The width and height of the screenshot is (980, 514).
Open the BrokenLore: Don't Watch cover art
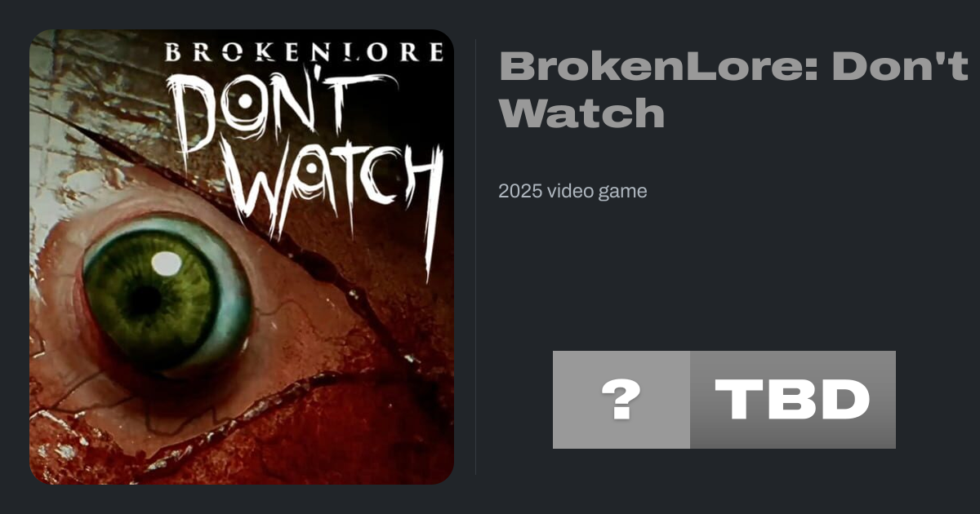click(242, 257)
